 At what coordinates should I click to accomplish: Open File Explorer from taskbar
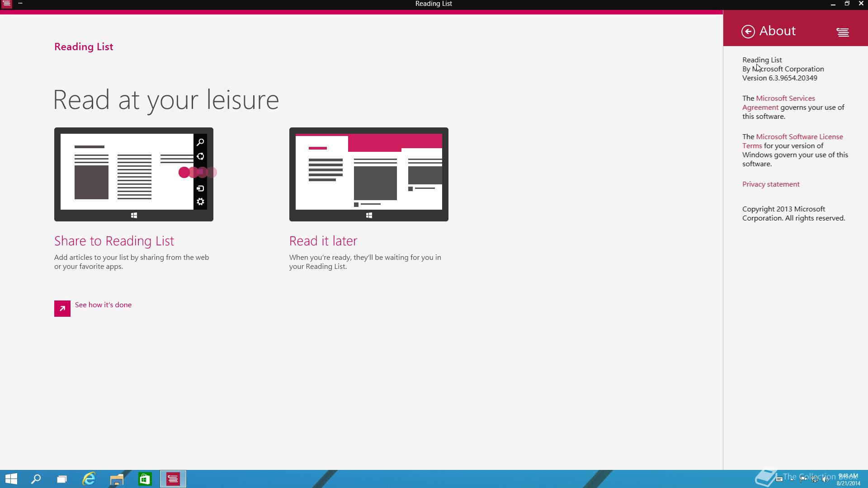(117, 479)
